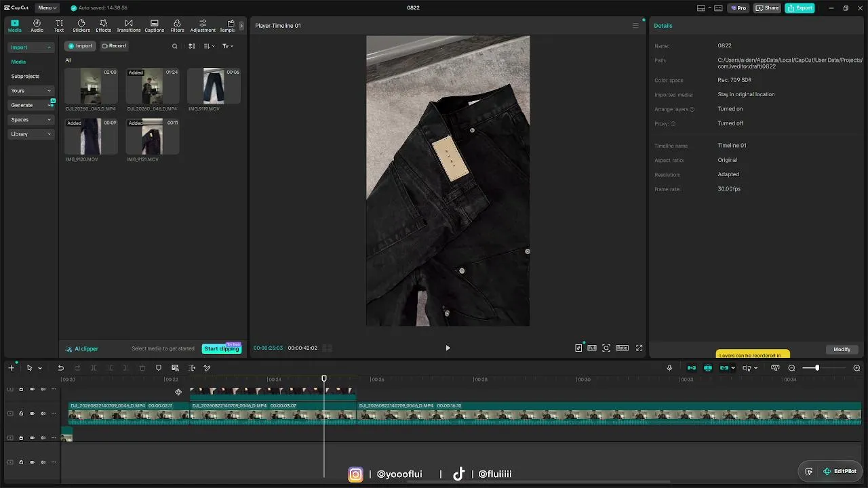The image size is (868, 488).
Task: Zoom in the timeline
Action: pyautogui.click(x=856, y=368)
